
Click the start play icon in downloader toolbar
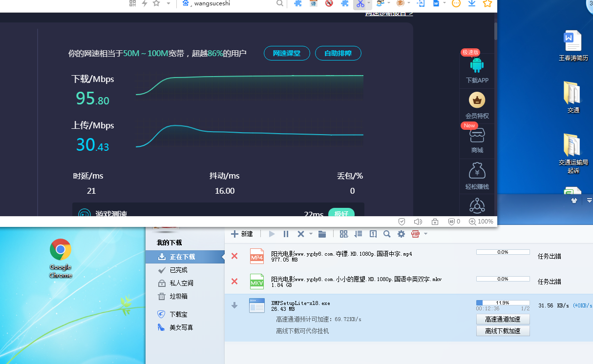(272, 234)
